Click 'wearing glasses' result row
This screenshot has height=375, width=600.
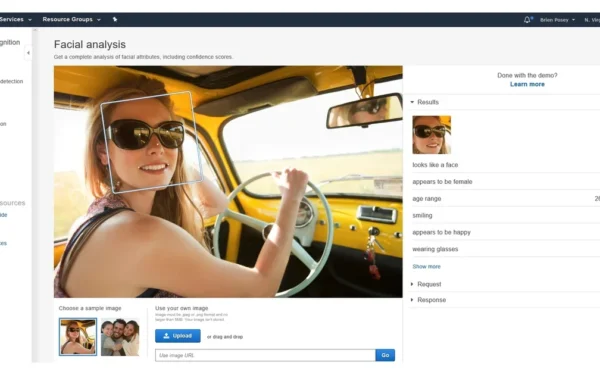click(x=506, y=249)
